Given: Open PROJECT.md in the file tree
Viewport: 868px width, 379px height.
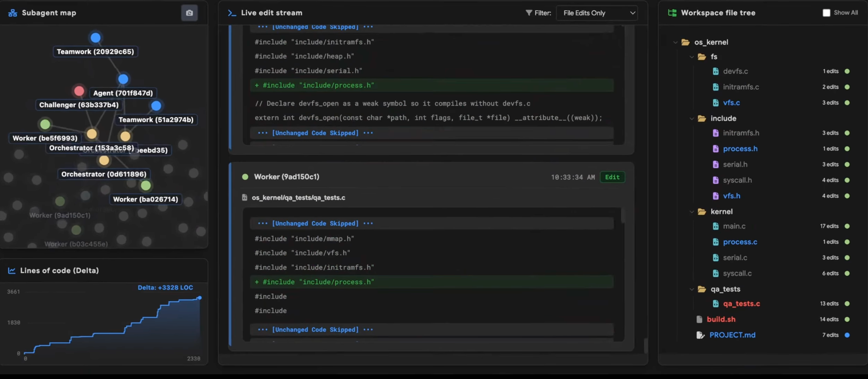Looking at the screenshot, I should 732,335.
